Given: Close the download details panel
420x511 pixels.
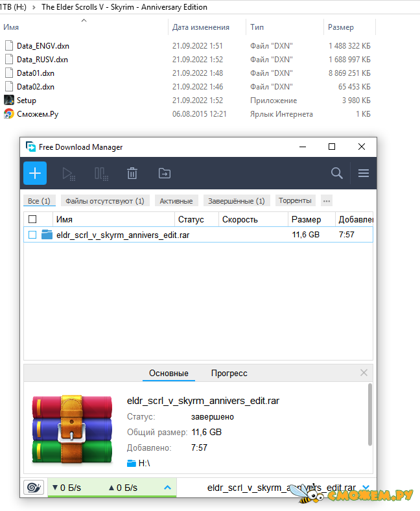Looking at the screenshot, I should (x=364, y=372).
